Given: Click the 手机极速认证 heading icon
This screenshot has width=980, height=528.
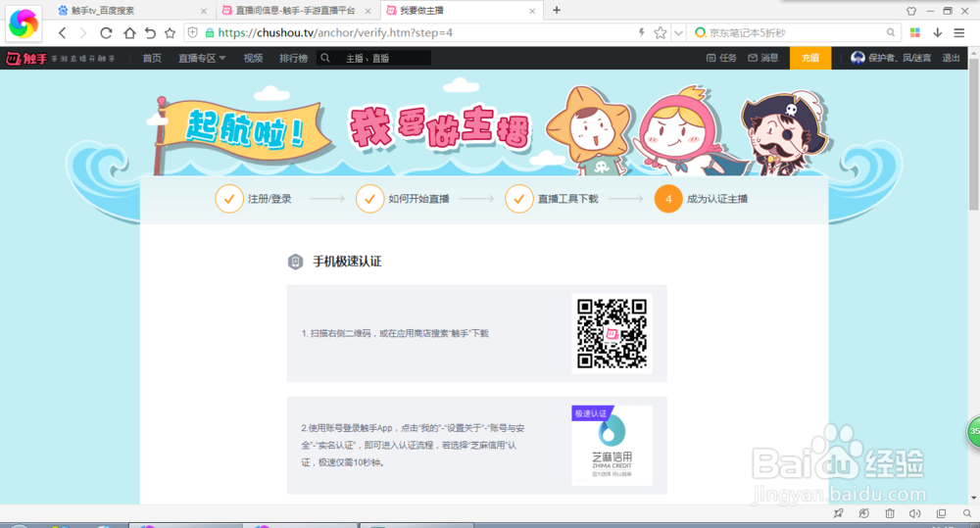Looking at the screenshot, I should [295, 262].
